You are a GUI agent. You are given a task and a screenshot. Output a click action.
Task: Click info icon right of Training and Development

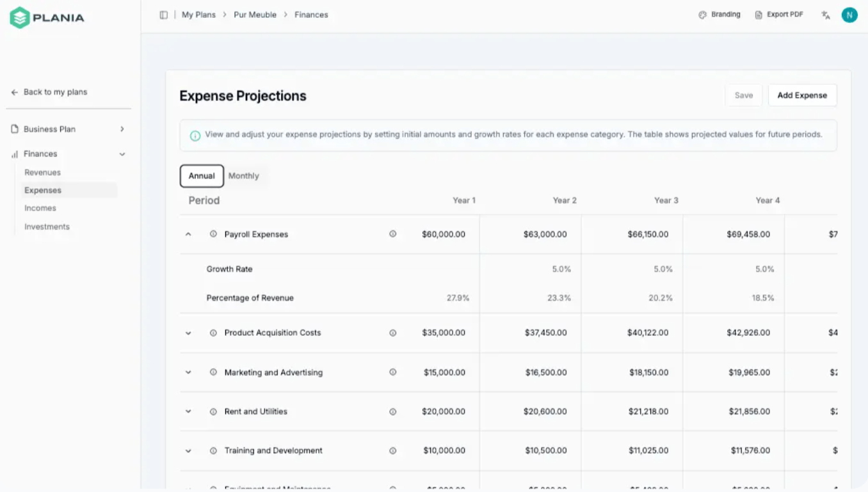tap(393, 450)
